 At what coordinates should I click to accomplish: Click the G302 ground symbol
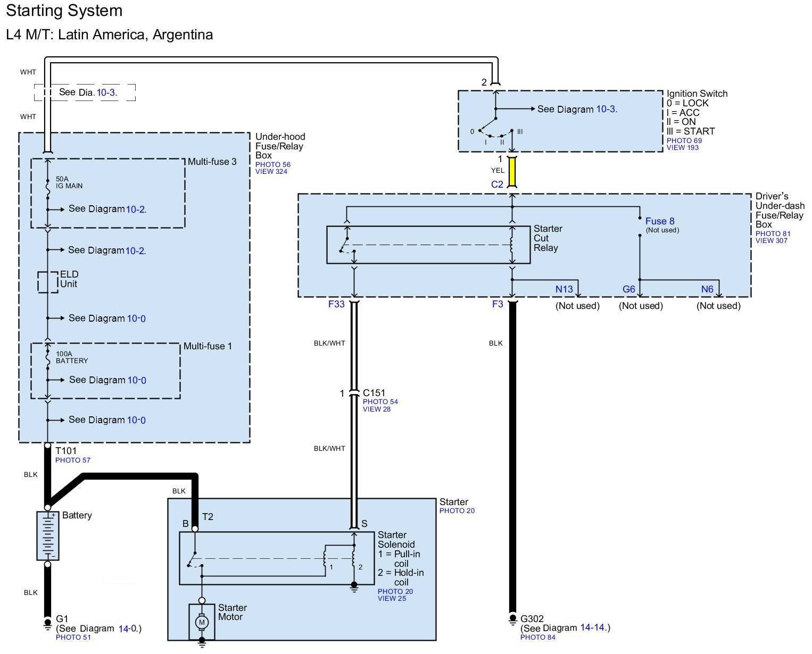(512, 619)
